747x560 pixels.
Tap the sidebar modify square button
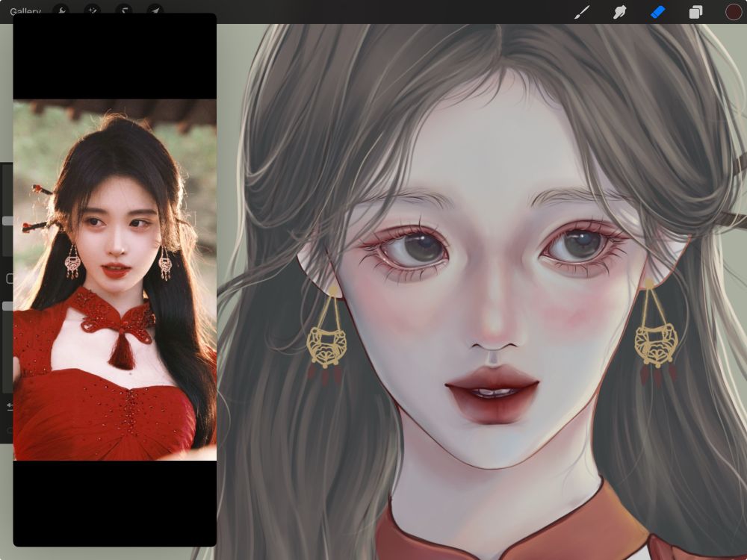point(10,279)
